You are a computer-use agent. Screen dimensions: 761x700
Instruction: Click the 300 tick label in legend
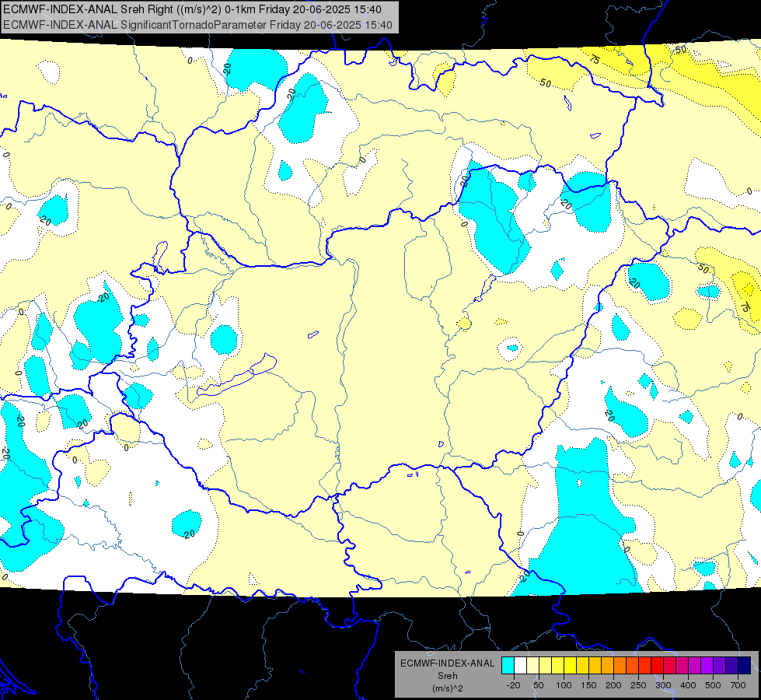(x=663, y=685)
